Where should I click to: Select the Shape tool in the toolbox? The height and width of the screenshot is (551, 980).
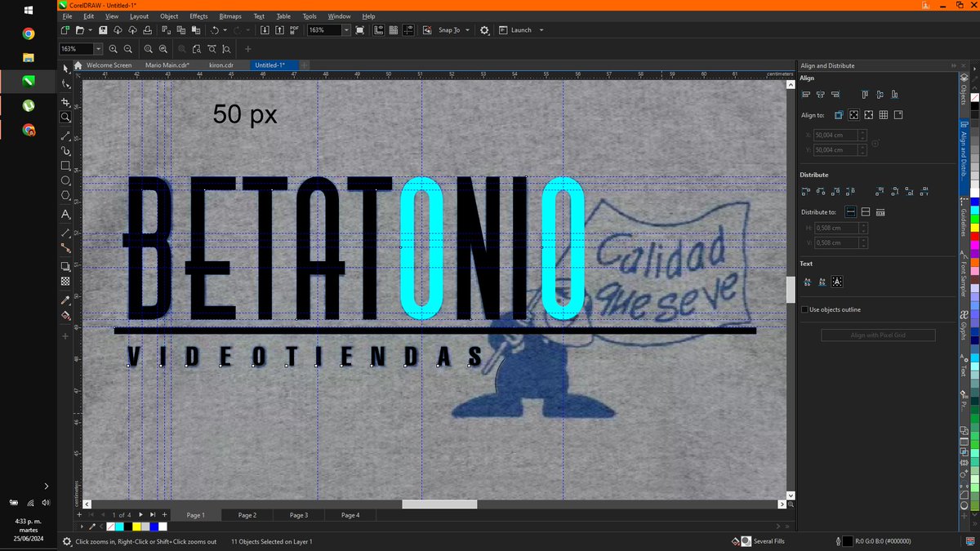tap(66, 83)
